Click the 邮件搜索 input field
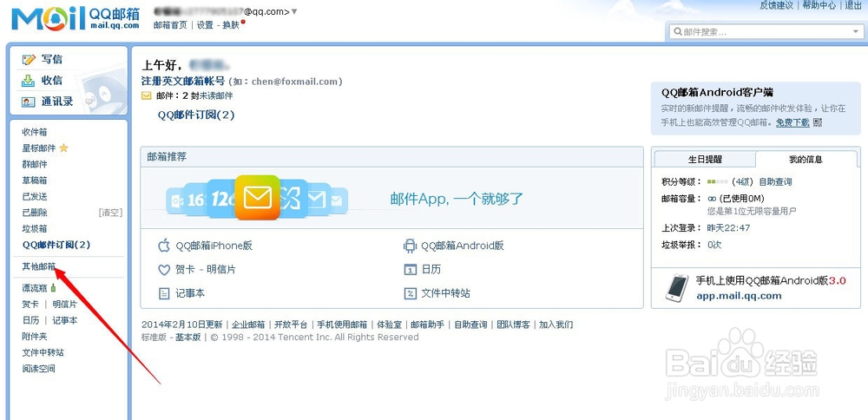Screen dimensions: 868x420 [x=766, y=32]
